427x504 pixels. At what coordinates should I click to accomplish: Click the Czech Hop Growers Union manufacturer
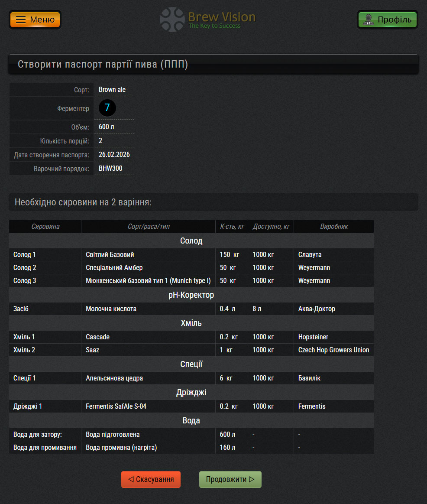coord(333,350)
